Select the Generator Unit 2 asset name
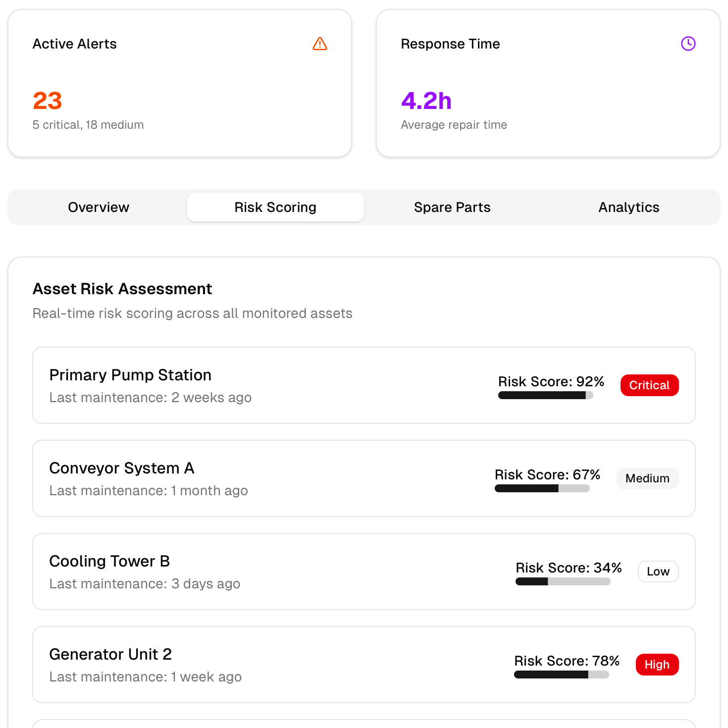 [110, 654]
